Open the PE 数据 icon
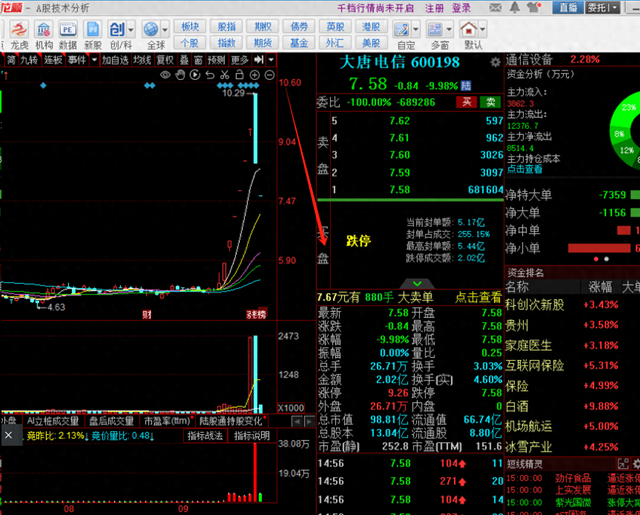 pos(68,29)
